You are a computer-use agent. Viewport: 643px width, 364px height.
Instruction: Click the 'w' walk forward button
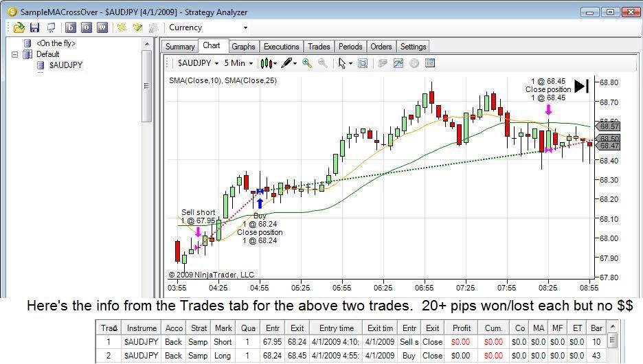coord(102,28)
